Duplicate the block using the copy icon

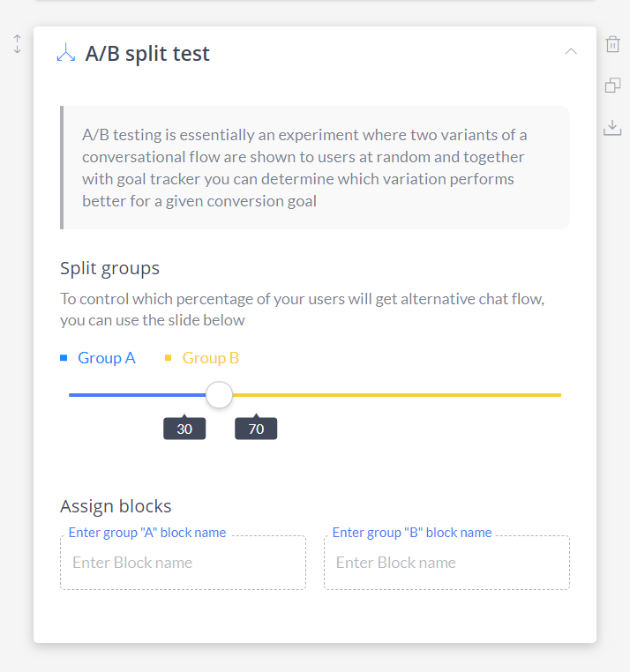coord(612,86)
